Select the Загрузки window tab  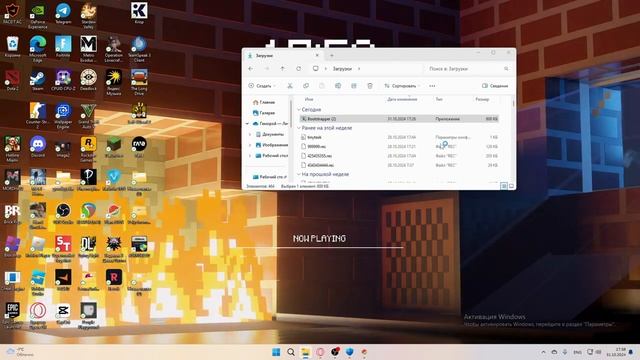282,55
